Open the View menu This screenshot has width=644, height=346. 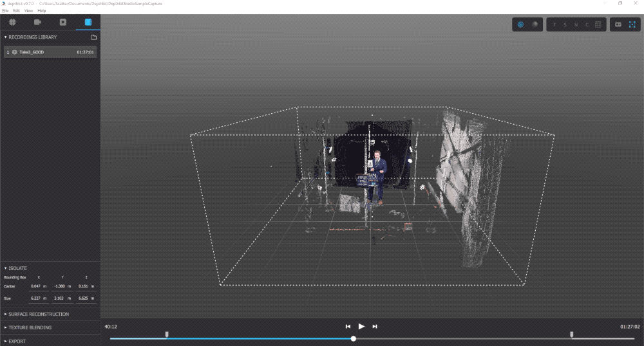[28, 11]
